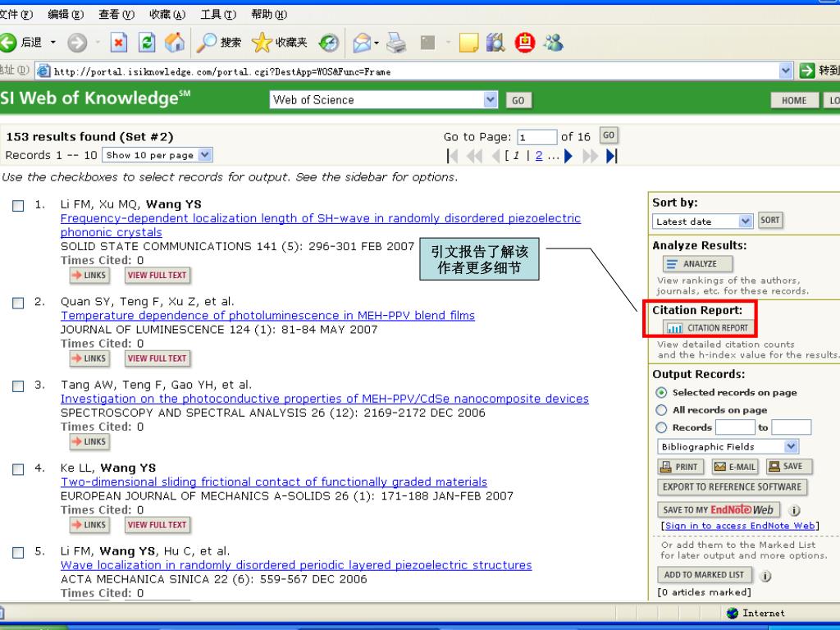The height and width of the screenshot is (630, 840).
Task: Click EXPORT TO REFERENCE SOFTWARE button
Action: coord(732,487)
